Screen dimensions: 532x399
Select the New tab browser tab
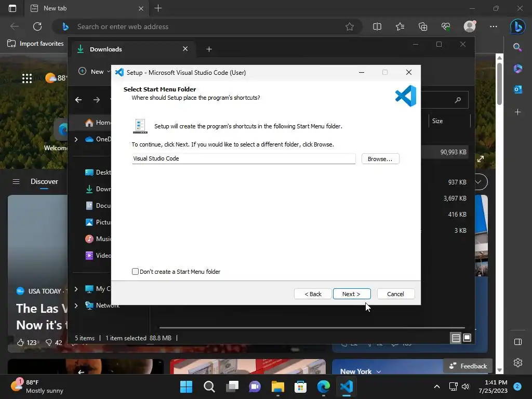click(x=87, y=8)
